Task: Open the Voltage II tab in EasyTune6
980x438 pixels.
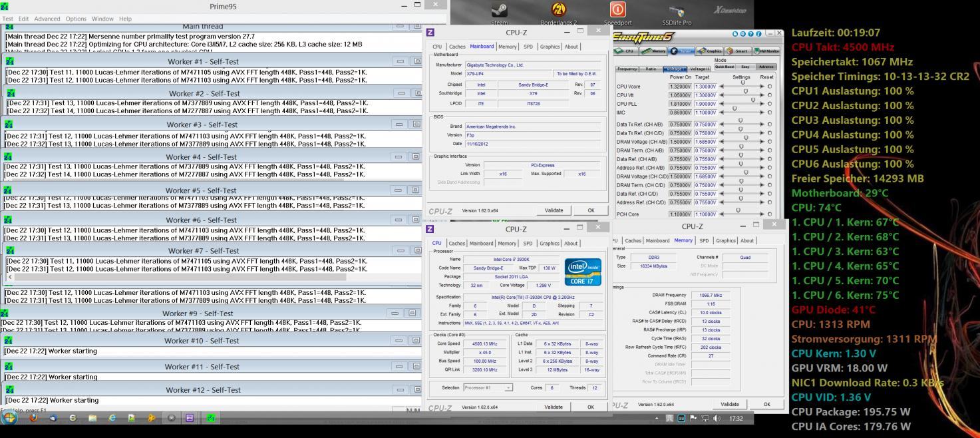Action: [699, 69]
